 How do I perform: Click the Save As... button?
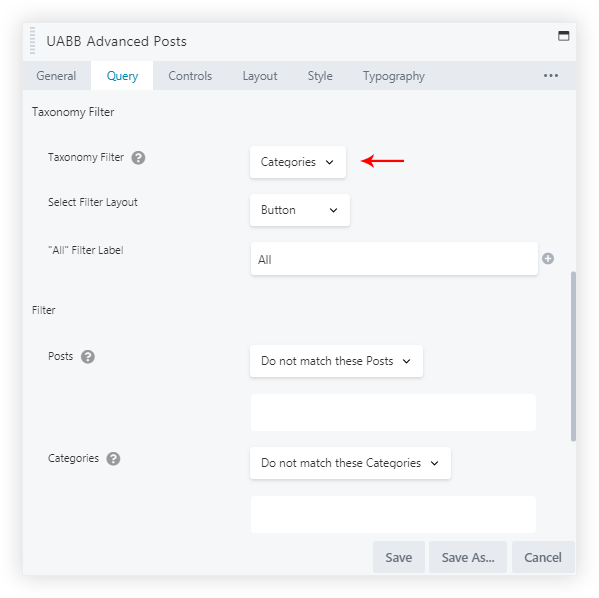point(468,557)
